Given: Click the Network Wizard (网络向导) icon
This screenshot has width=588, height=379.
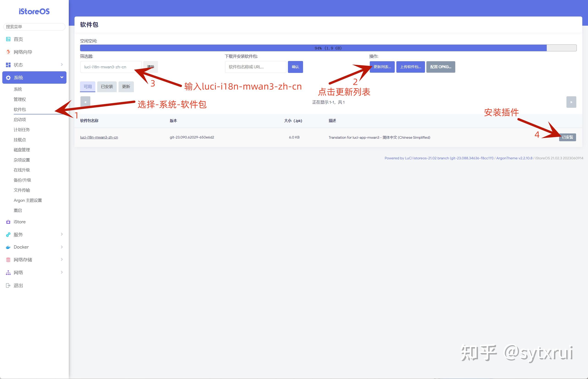Looking at the screenshot, I should pyautogui.click(x=8, y=52).
